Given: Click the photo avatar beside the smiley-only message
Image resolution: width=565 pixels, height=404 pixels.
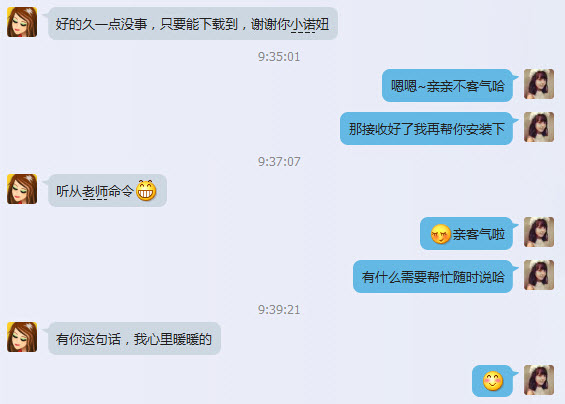Looking at the screenshot, I should (539, 380).
